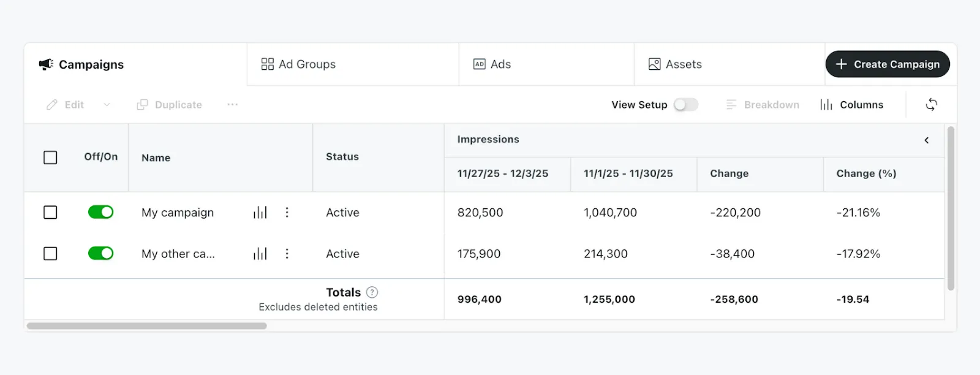Open three-dot menu for My other campaign
The image size is (980, 375).
click(x=287, y=254)
